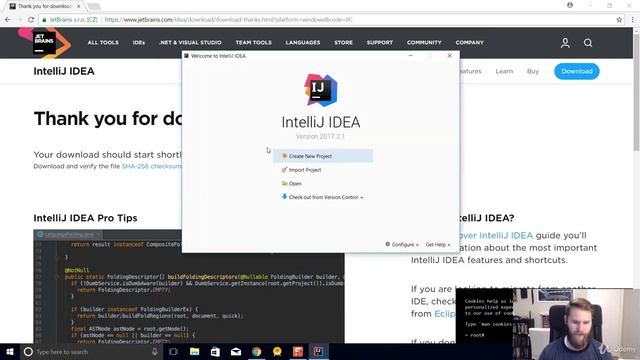
Task: Open Microsoft Store from taskbar
Action: pyautogui.click(x=215, y=351)
